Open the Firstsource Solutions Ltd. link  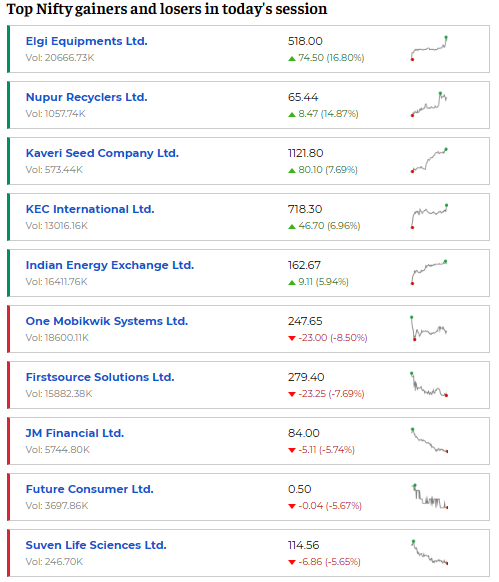point(100,377)
